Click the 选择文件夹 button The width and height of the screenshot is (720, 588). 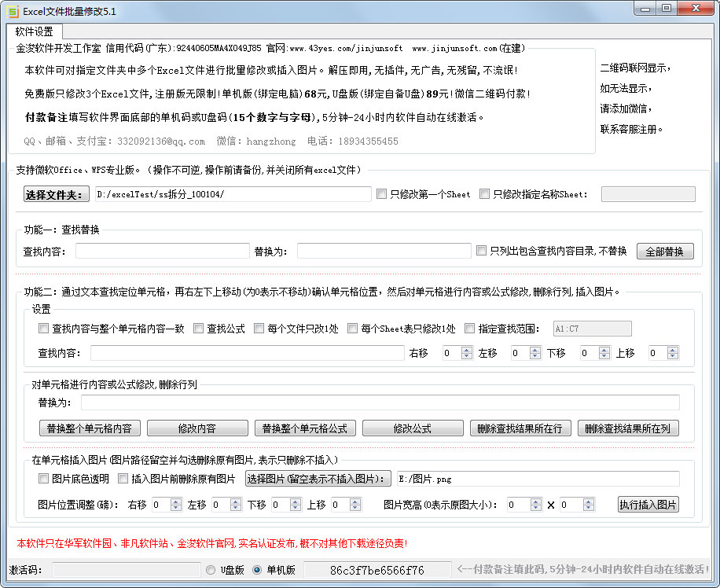55,193
